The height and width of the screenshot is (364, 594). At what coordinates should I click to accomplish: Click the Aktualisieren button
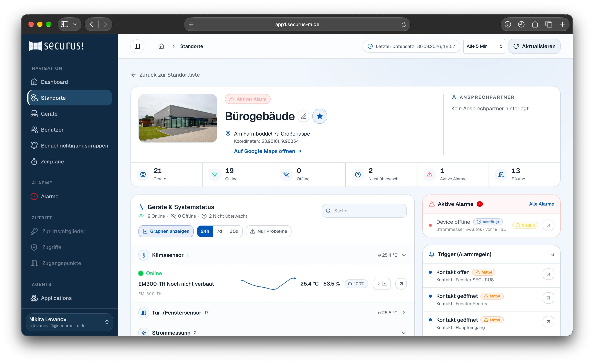tap(534, 46)
